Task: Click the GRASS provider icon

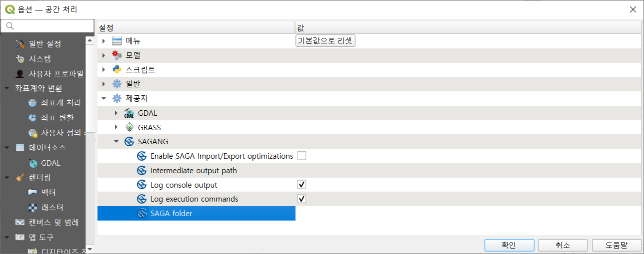Action: [129, 127]
